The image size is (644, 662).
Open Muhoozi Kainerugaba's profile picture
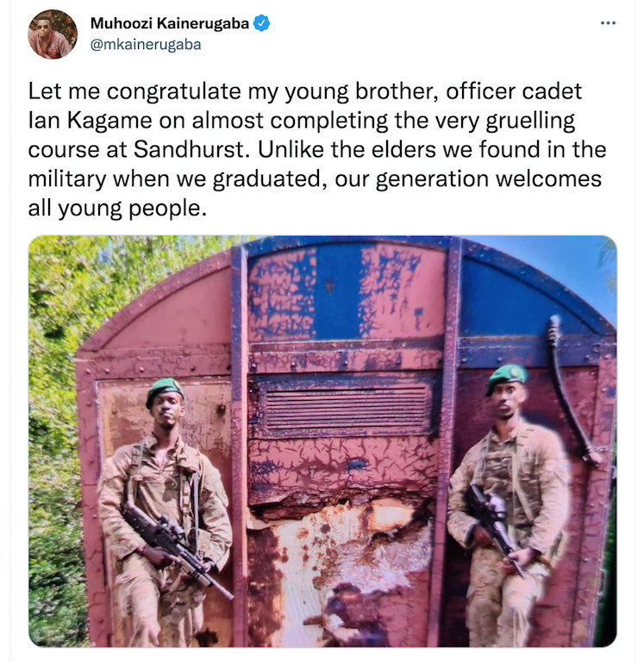coord(53,34)
